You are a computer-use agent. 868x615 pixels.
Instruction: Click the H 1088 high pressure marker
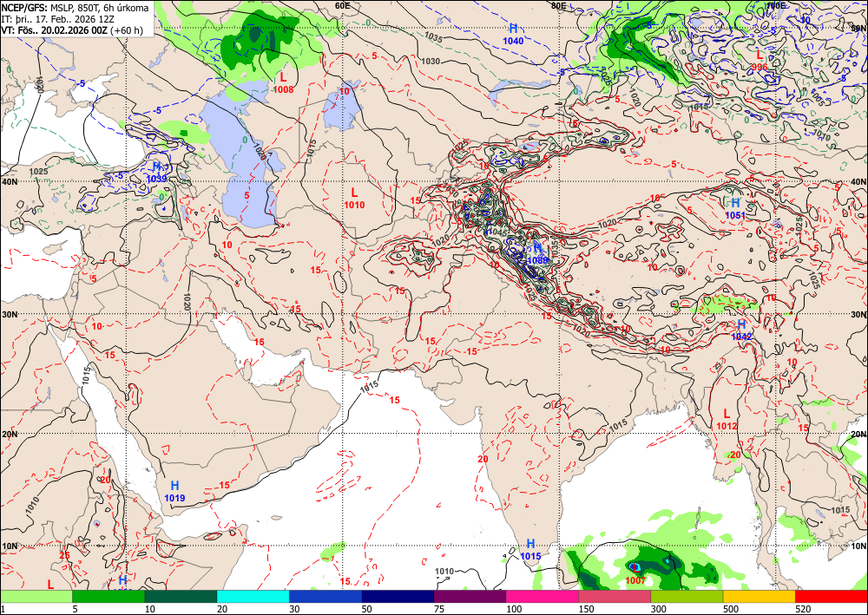click(537, 254)
